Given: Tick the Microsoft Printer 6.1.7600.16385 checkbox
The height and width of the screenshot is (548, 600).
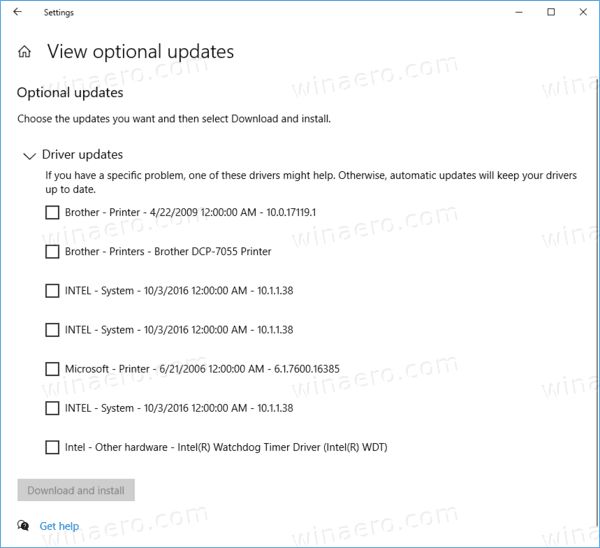Looking at the screenshot, I should coord(52,369).
